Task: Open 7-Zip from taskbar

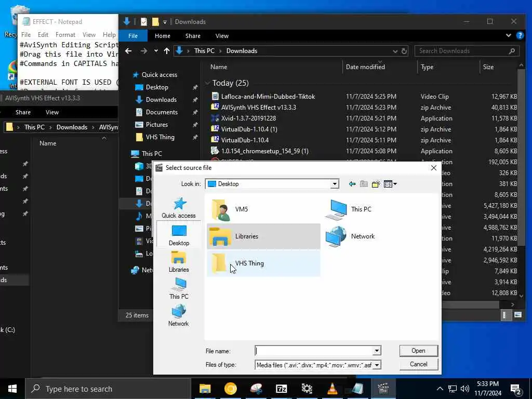Action: tap(281, 389)
